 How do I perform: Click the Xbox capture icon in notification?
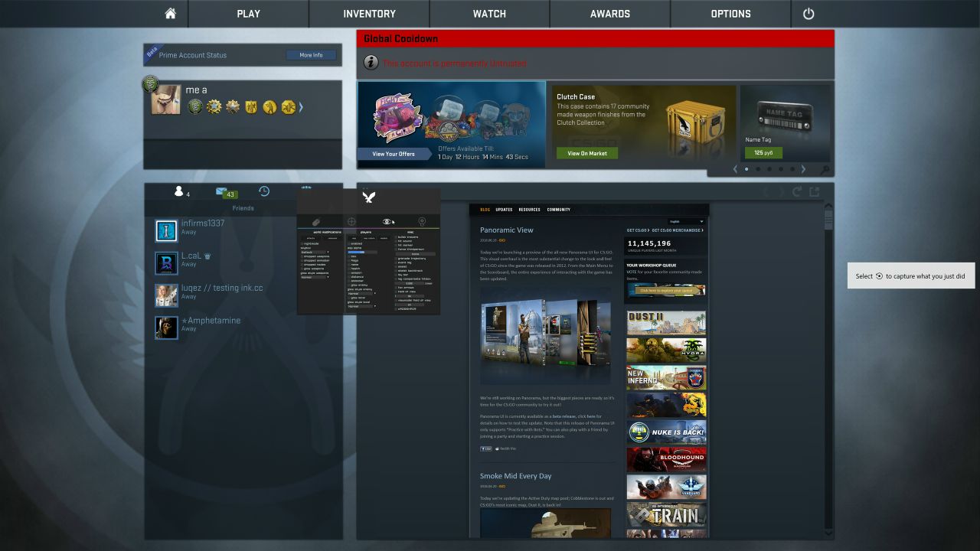[879, 276]
